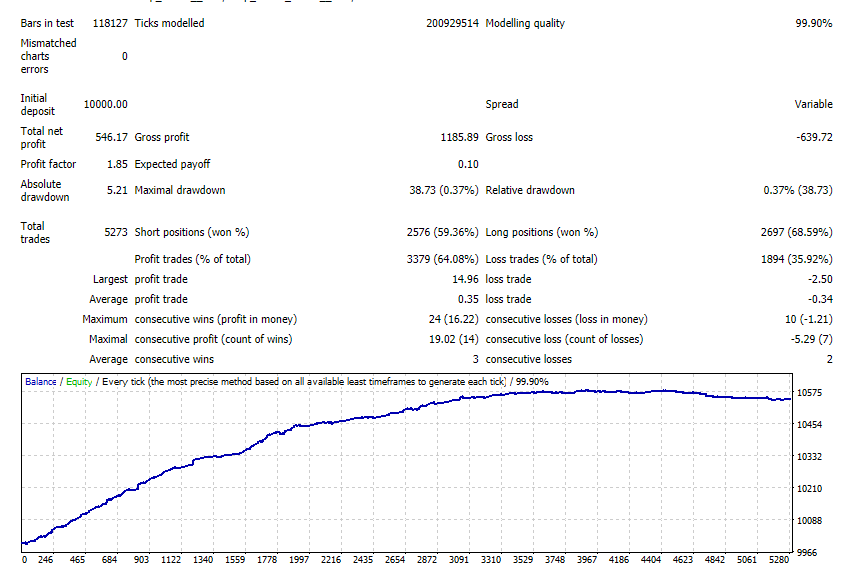Select the 10088 chart axis label
Screen dimensions: 851x568
pyautogui.click(x=809, y=521)
